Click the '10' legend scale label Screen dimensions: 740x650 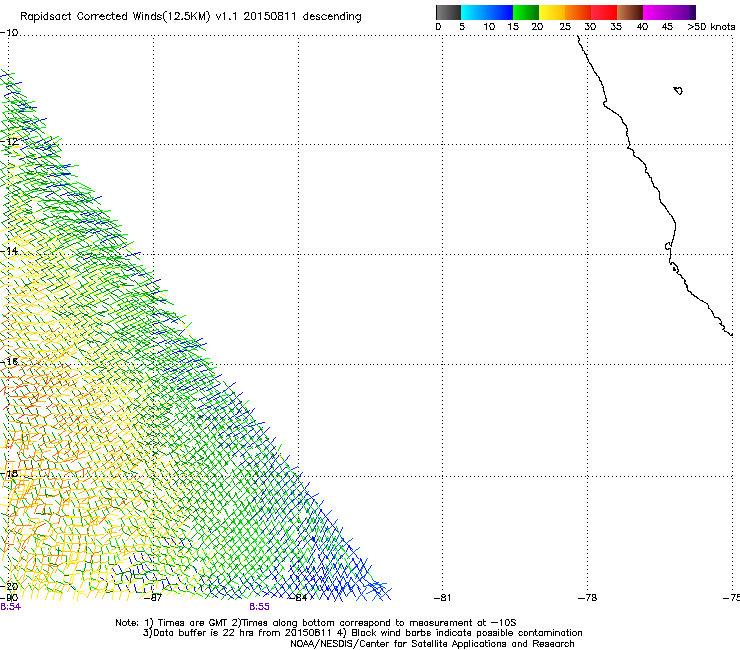click(x=489, y=27)
